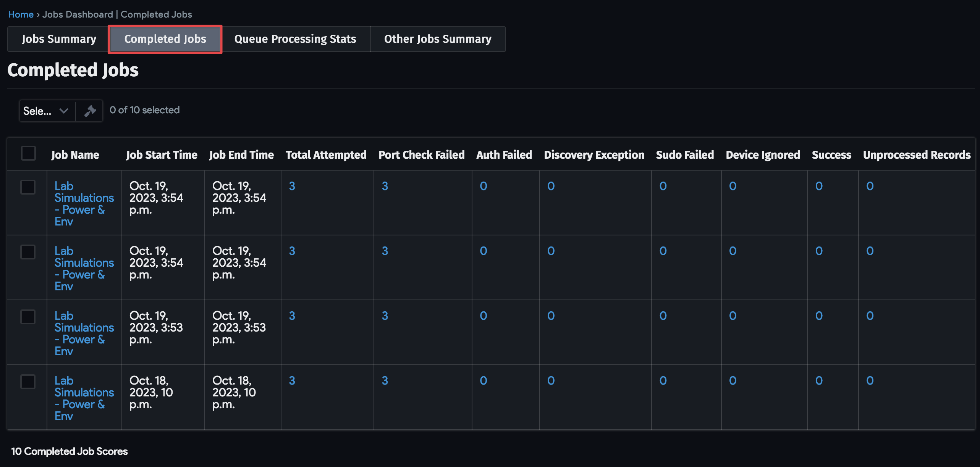This screenshot has height=467, width=980.
Task: Open first Lab Simulations - Power & Env job
Action: (x=84, y=204)
